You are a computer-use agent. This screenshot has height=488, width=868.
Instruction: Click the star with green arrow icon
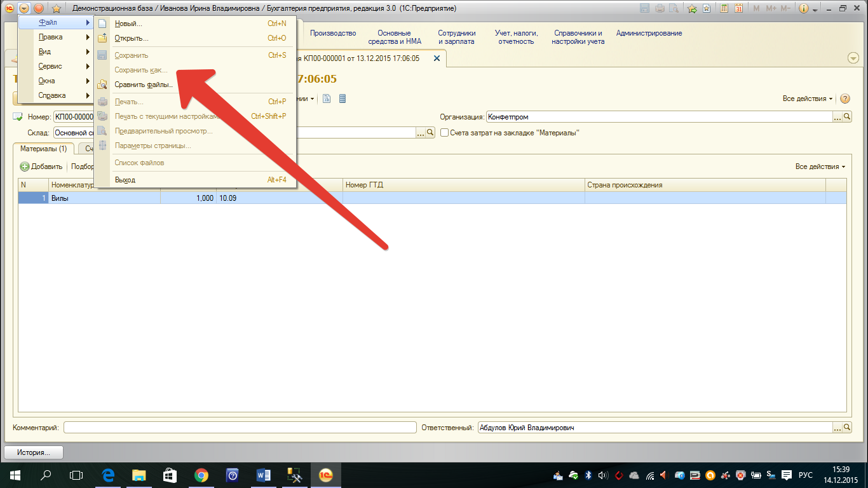(x=692, y=8)
